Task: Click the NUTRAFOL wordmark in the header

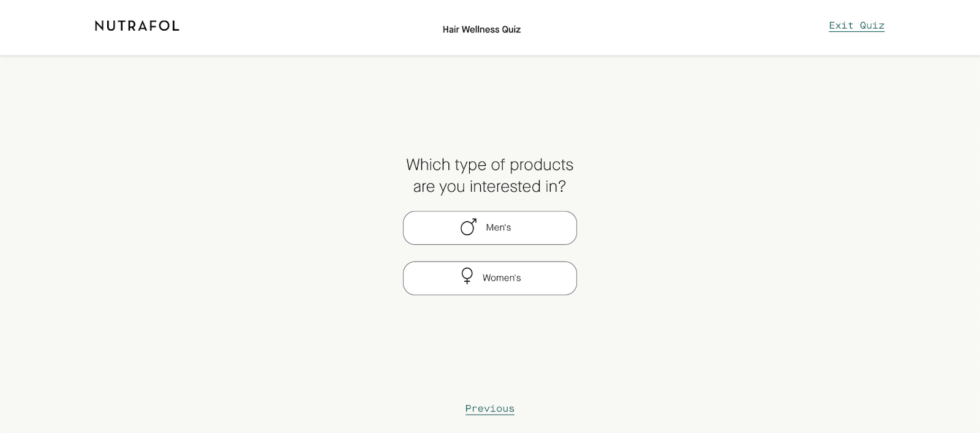Action: point(137,26)
